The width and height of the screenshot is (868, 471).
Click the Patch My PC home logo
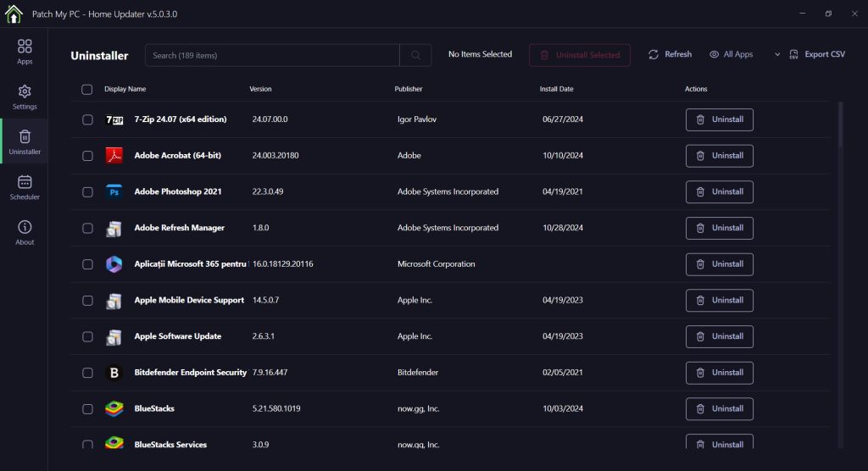[14, 14]
